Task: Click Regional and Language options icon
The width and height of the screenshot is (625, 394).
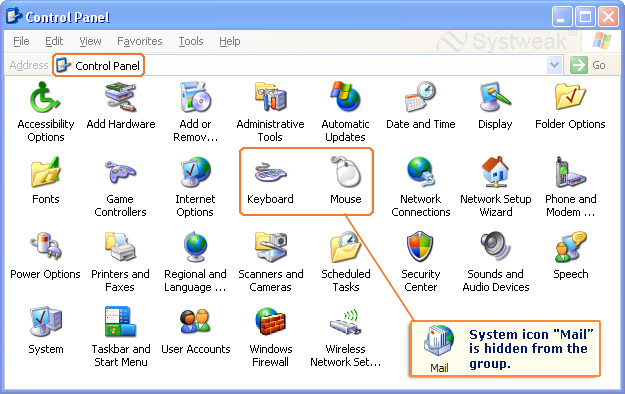Action: tap(195, 247)
